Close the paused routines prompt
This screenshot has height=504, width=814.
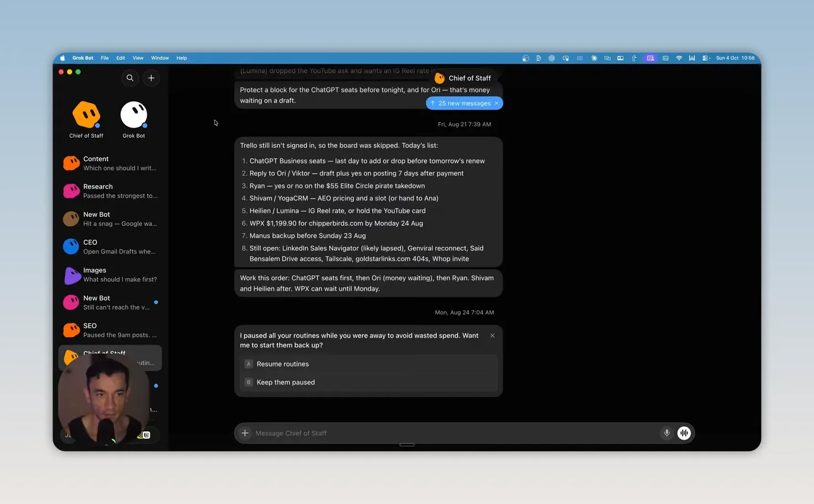point(492,336)
